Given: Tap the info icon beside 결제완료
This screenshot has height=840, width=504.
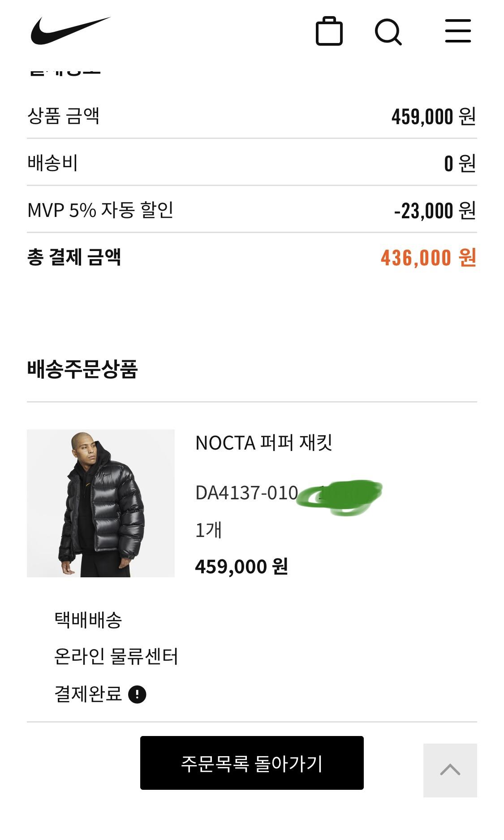Looking at the screenshot, I should (137, 694).
